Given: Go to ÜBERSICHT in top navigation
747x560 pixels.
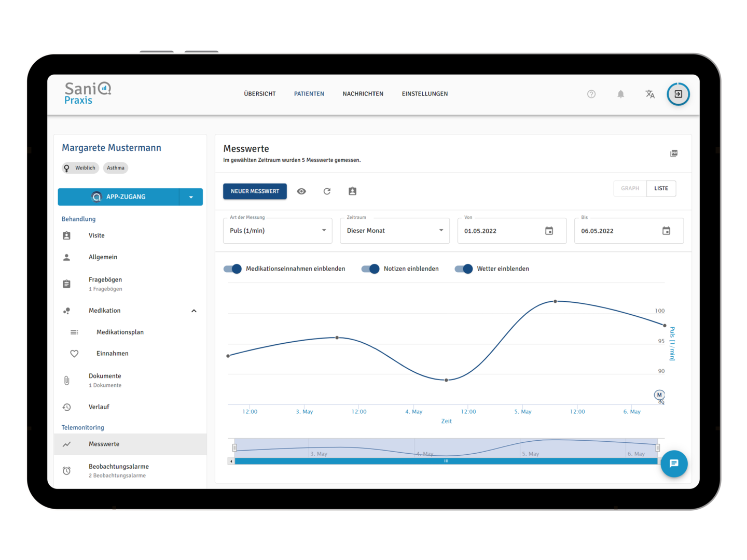Looking at the screenshot, I should (x=260, y=94).
